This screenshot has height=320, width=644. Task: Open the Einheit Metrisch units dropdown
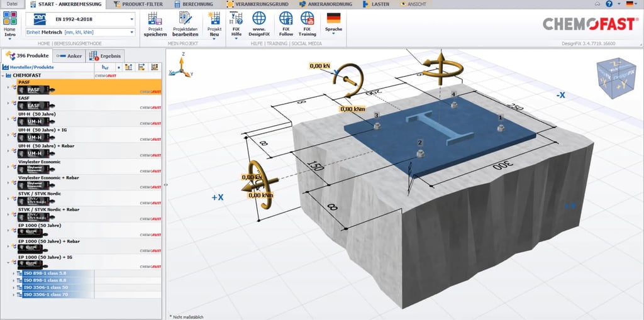pyautogui.click(x=131, y=31)
